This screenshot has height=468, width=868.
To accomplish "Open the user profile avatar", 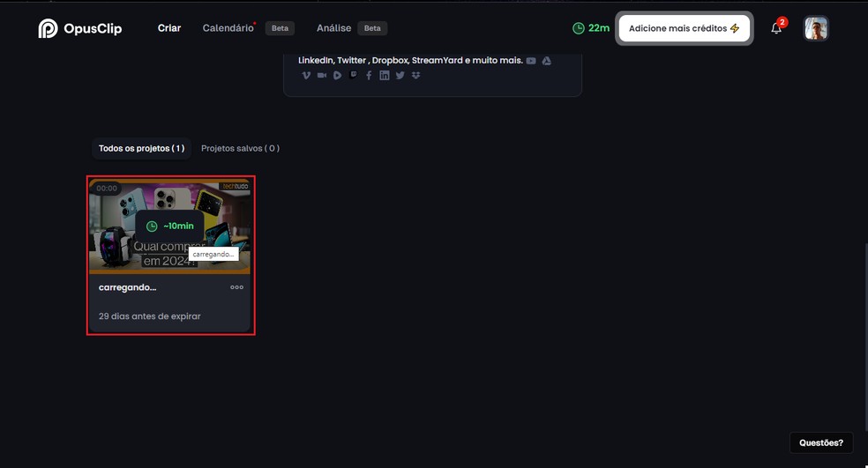I will 816,28.
